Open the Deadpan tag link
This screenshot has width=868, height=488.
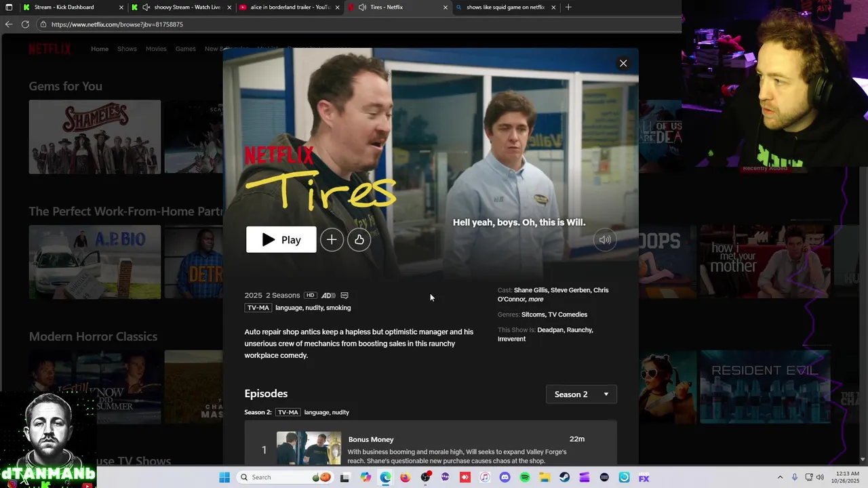pos(550,330)
